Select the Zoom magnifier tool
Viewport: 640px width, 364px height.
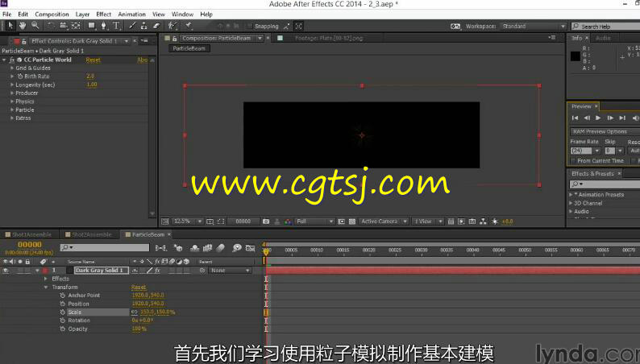[35, 26]
